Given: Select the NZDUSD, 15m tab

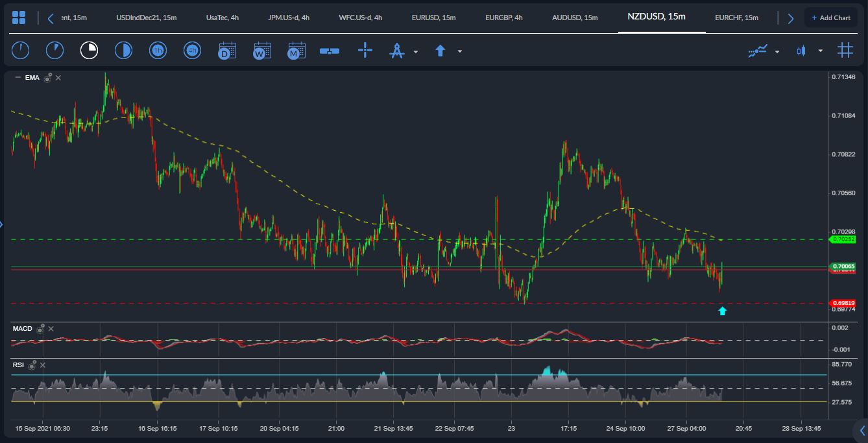Looking at the screenshot, I should [657, 17].
